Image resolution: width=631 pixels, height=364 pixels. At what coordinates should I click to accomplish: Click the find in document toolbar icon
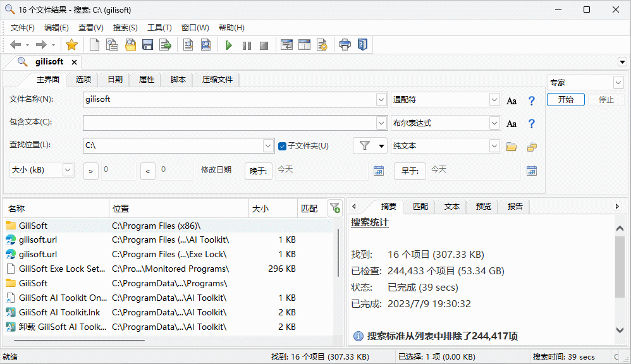coord(188,45)
